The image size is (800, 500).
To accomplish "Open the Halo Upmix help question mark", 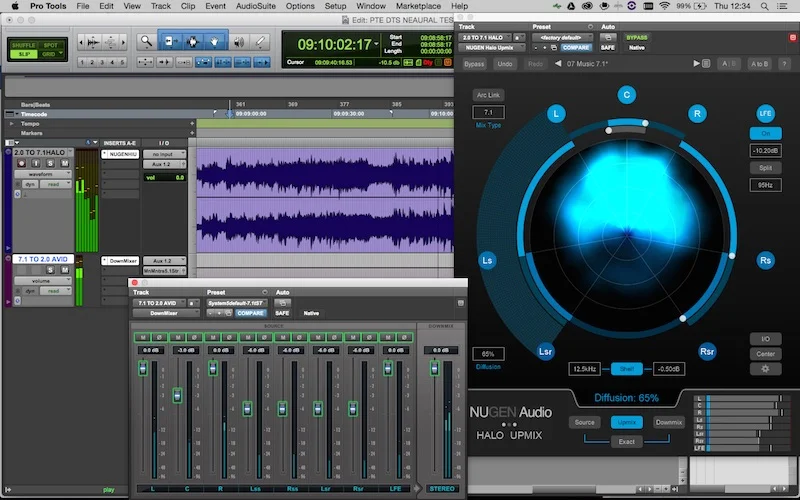I will click(x=784, y=64).
